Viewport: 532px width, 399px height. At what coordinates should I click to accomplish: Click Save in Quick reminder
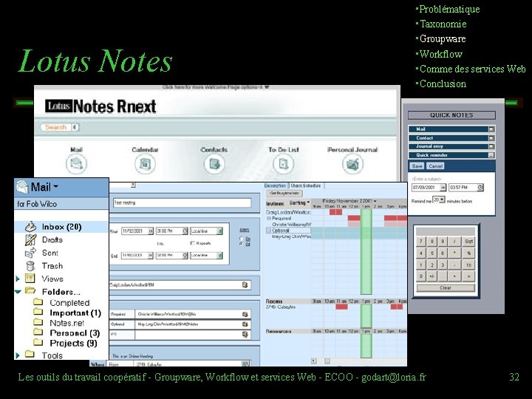point(417,166)
